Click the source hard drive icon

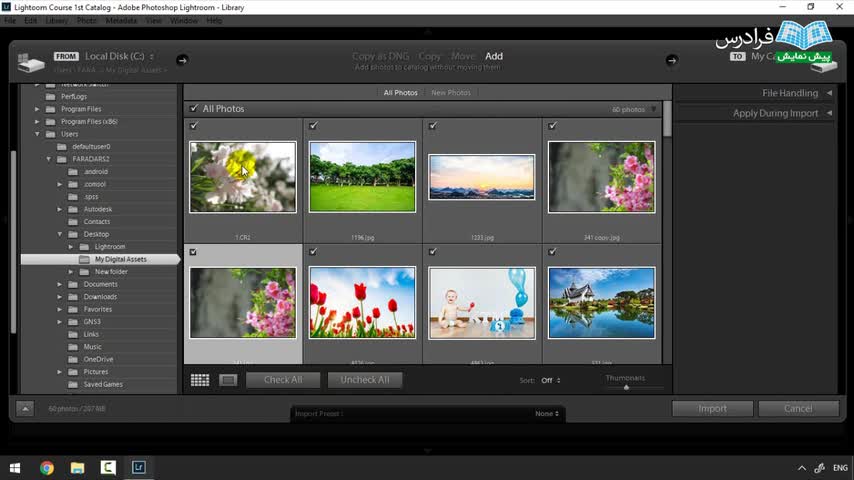coord(30,63)
